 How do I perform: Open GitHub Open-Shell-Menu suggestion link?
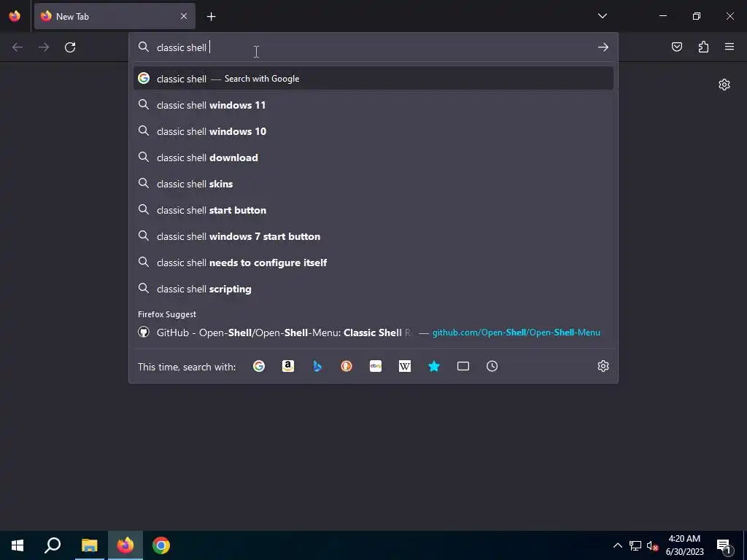[x=373, y=332]
